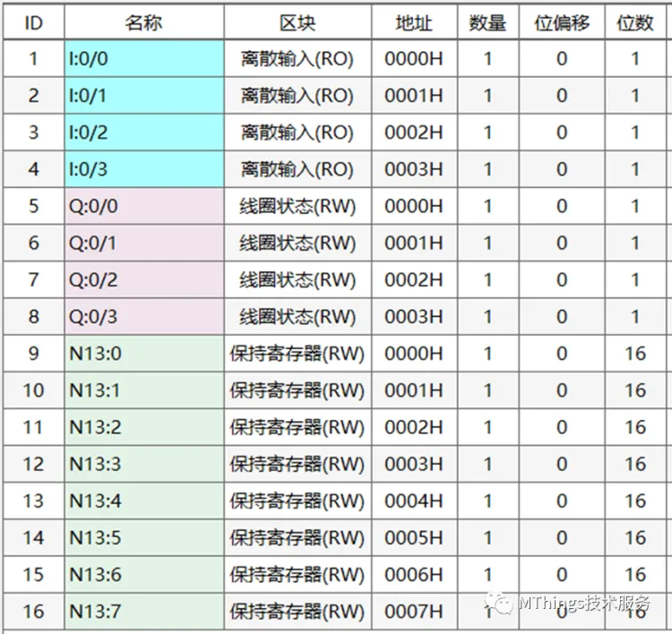Click 保持寄存器(RW) block cell in N13:0 row

[x=297, y=354]
